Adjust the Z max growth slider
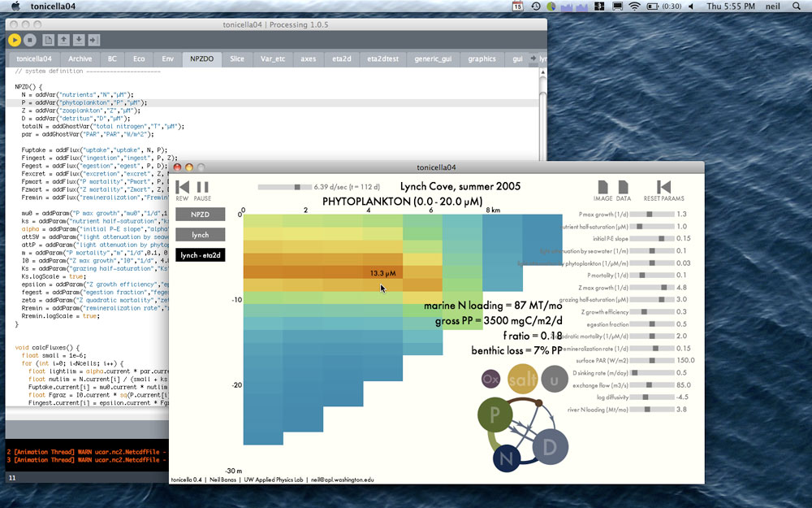This screenshot has height=508, width=812. click(x=652, y=288)
